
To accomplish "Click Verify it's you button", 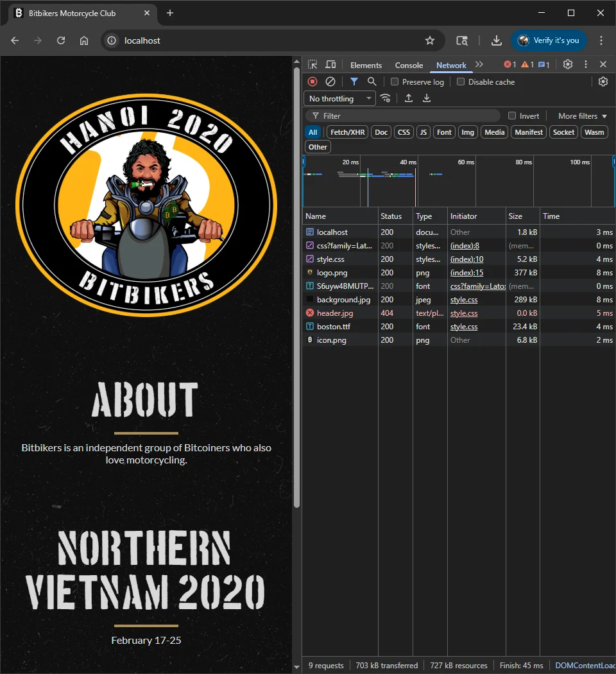I will coord(549,40).
